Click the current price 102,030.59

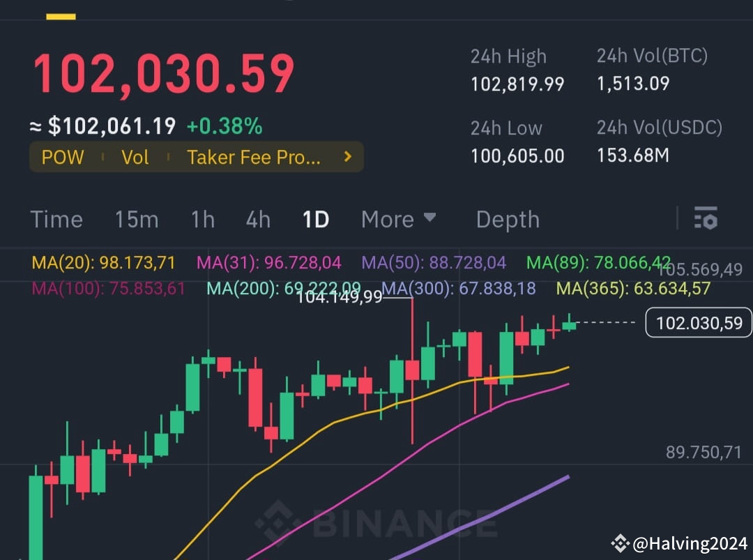(x=163, y=72)
